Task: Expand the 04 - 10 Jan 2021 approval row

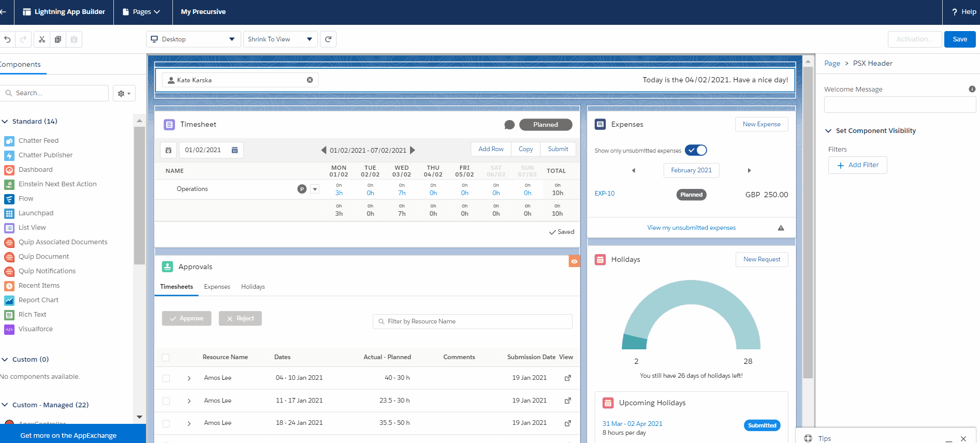Action: (189, 378)
